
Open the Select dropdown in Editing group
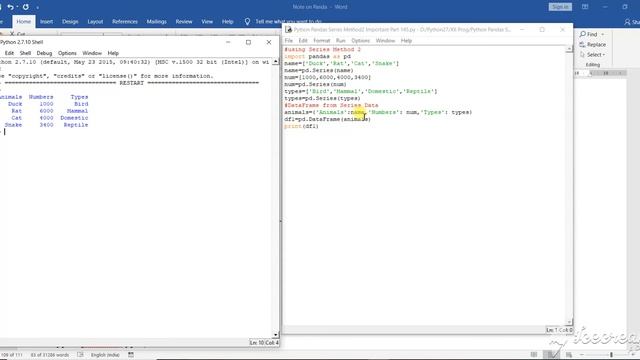(592, 55)
